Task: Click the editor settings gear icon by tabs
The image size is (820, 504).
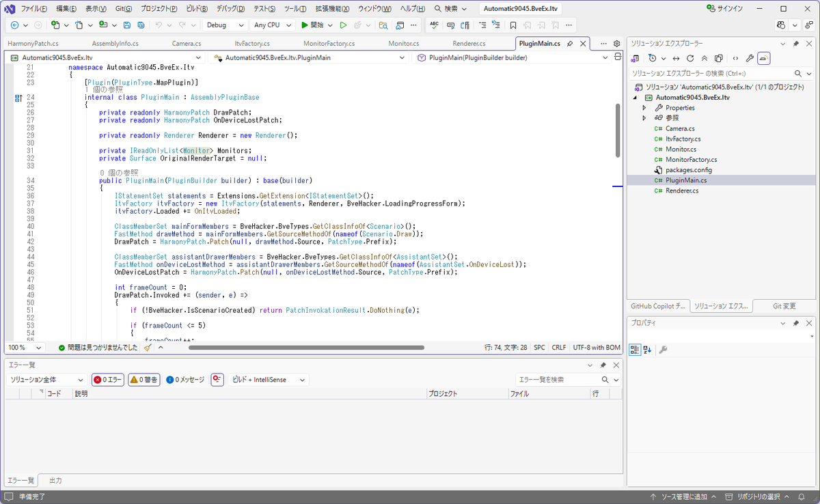Action: (x=616, y=43)
